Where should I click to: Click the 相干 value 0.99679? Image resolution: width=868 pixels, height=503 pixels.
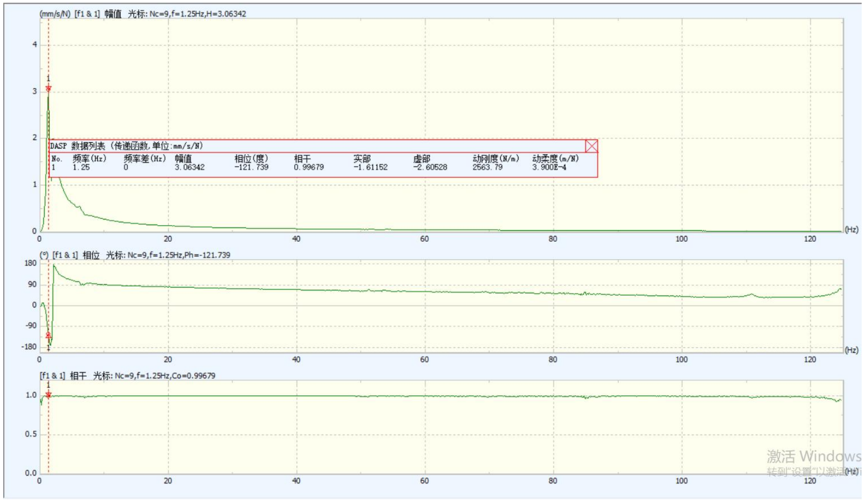309,167
